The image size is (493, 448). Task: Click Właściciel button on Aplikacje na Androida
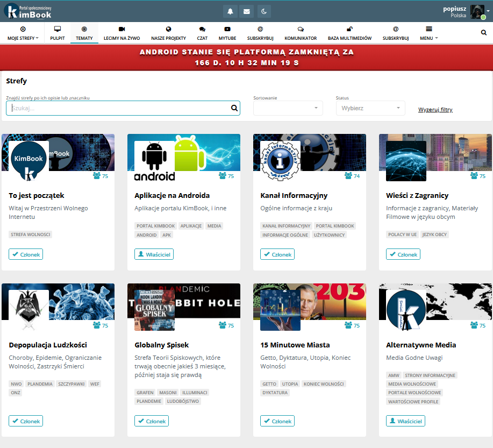(154, 254)
